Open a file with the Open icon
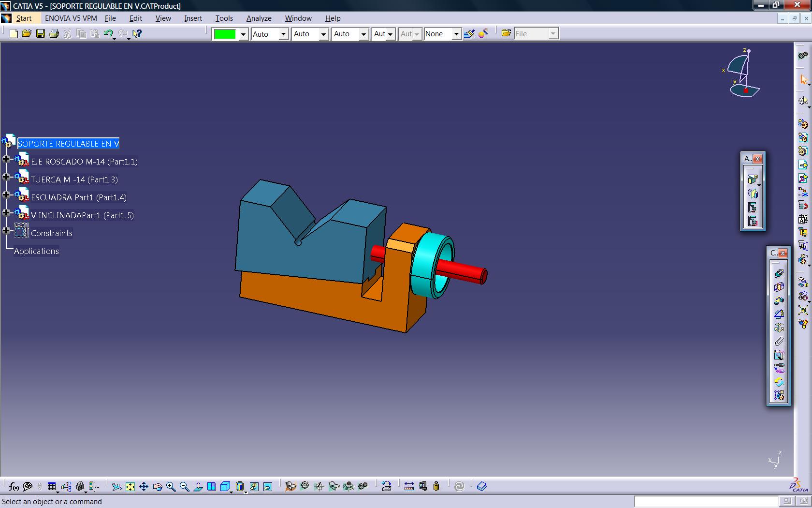The width and height of the screenshot is (812, 508). [27, 33]
